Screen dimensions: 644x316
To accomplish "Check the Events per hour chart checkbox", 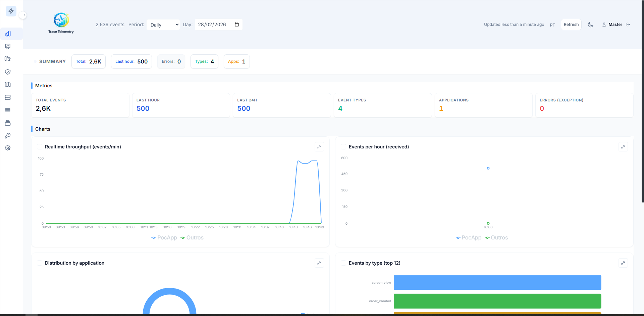I will [343, 147].
